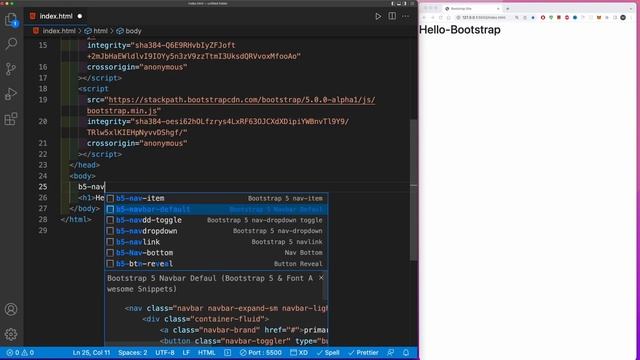The height and width of the screenshot is (360, 640).
Task: Click the XD status bar item
Action: click(x=299, y=353)
